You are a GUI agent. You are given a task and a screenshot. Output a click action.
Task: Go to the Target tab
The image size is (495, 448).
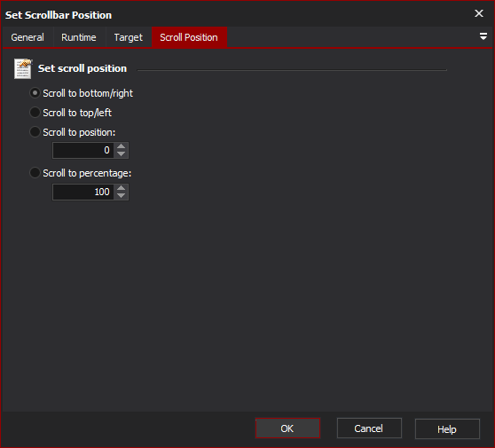pos(128,37)
